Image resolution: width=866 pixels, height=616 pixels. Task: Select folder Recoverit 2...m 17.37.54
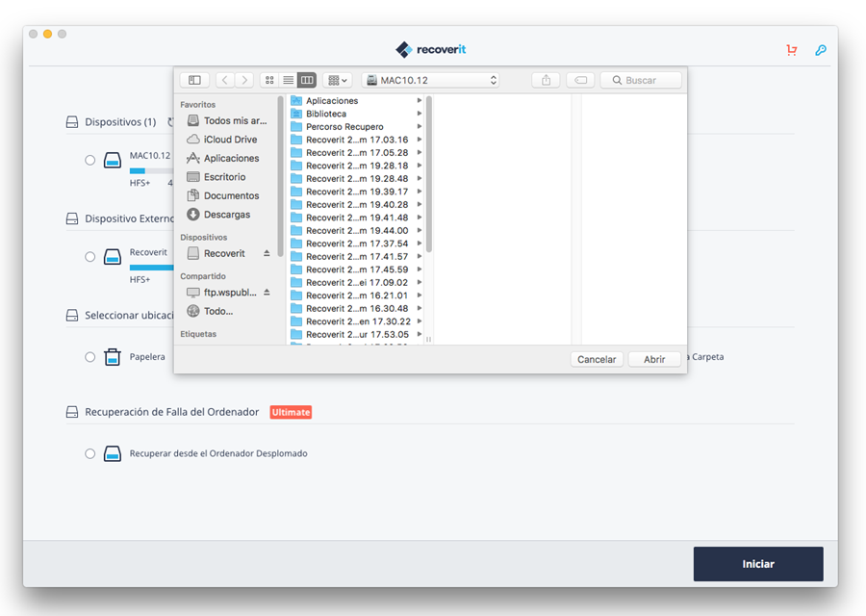(354, 244)
